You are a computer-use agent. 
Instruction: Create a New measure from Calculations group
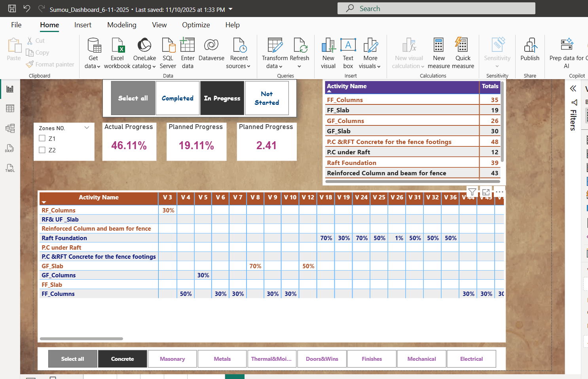(x=438, y=53)
